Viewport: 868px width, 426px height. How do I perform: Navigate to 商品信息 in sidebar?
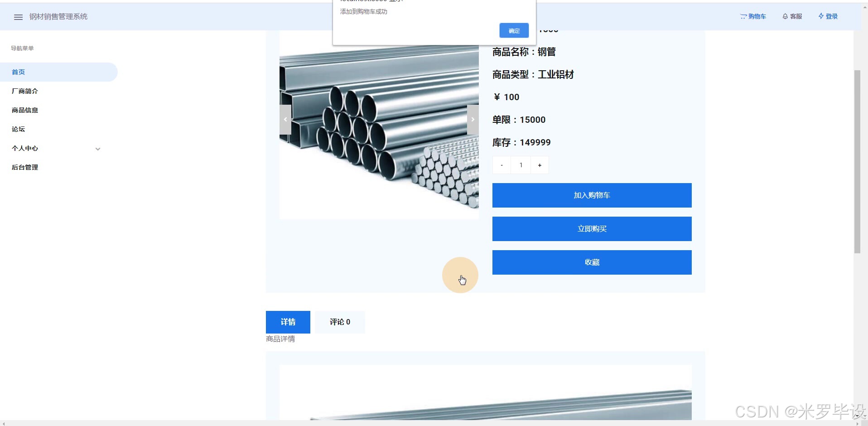pyautogui.click(x=24, y=110)
